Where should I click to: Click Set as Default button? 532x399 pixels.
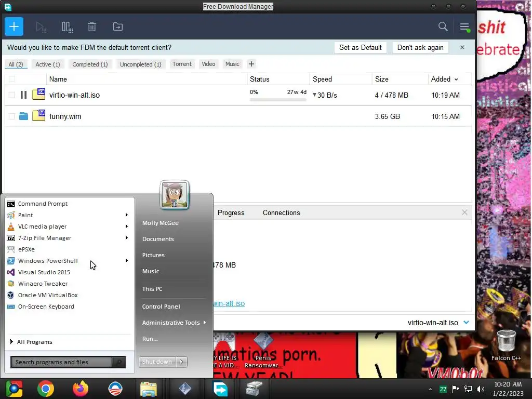pyautogui.click(x=361, y=47)
